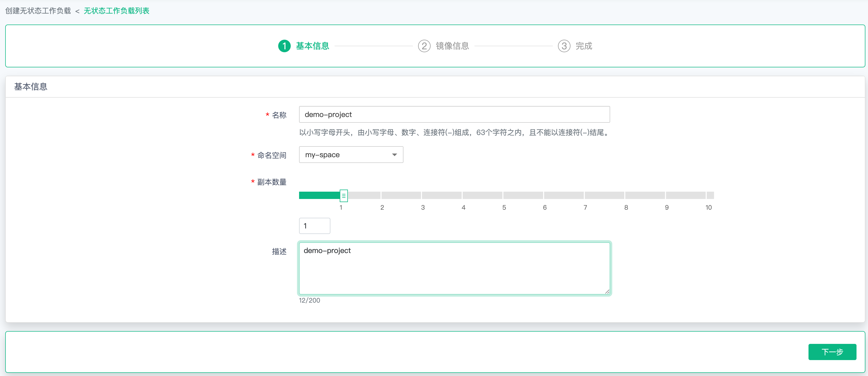This screenshot has height=376, width=868.
Task: Click the step 2 circle icon
Action: pyautogui.click(x=424, y=46)
